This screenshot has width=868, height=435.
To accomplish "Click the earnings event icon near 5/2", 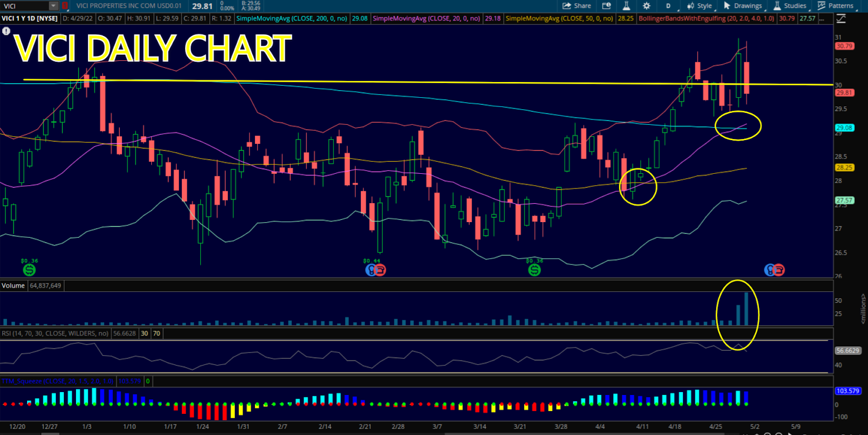I will click(770, 269).
